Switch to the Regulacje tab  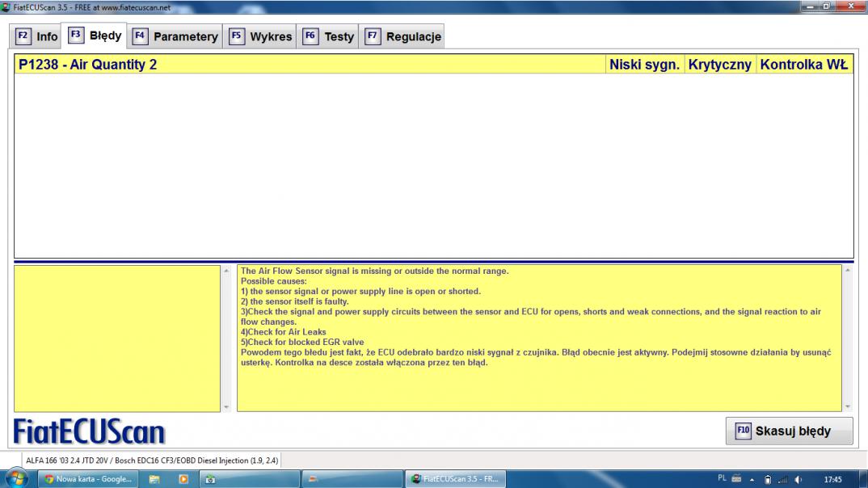pyautogui.click(x=402, y=36)
